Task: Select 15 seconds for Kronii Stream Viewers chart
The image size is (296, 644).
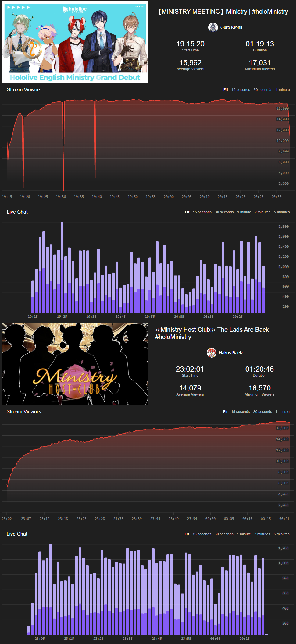Action: (x=241, y=90)
